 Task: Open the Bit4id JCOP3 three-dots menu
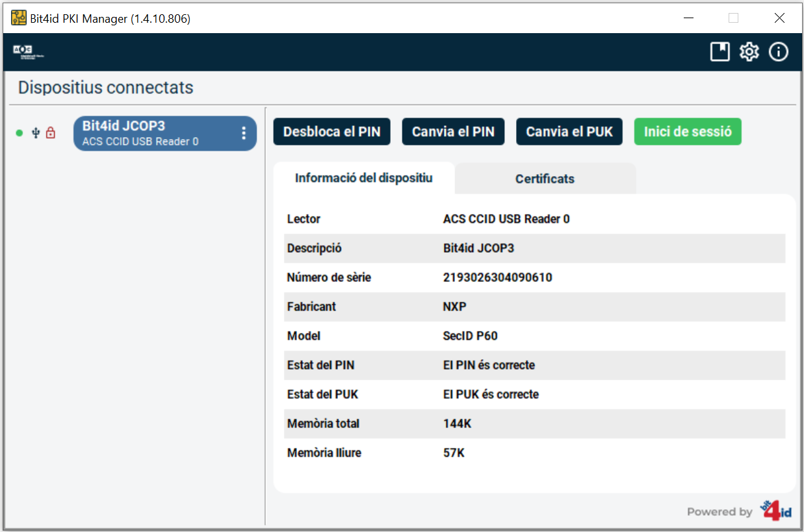[x=244, y=133]
